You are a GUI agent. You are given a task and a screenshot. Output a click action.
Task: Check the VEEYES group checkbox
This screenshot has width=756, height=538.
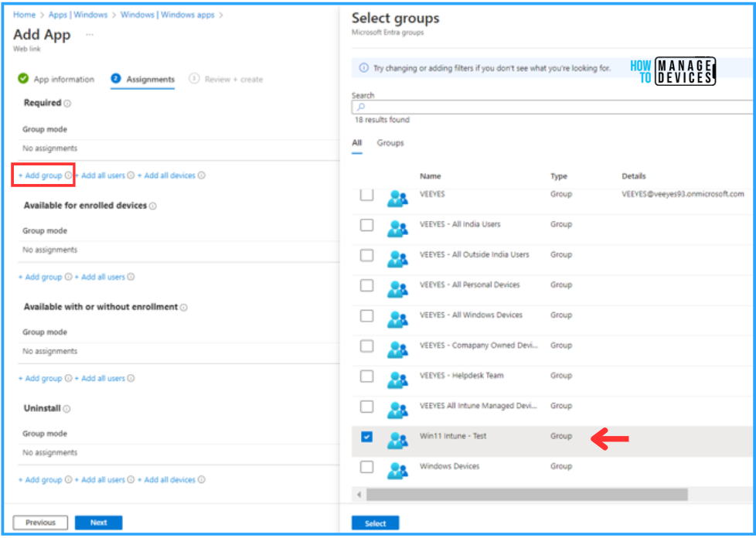pyautogui.click(x=367, y=196)
